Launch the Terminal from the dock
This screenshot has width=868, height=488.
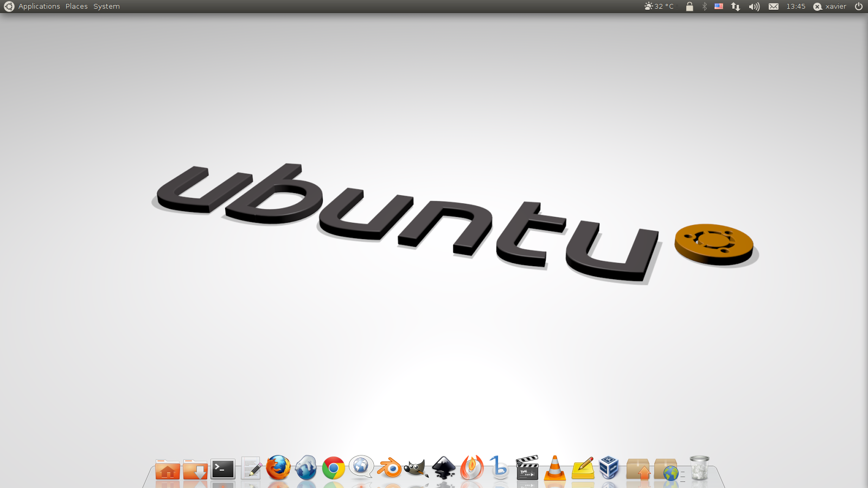pyautogui.click(x=223, y=469)
